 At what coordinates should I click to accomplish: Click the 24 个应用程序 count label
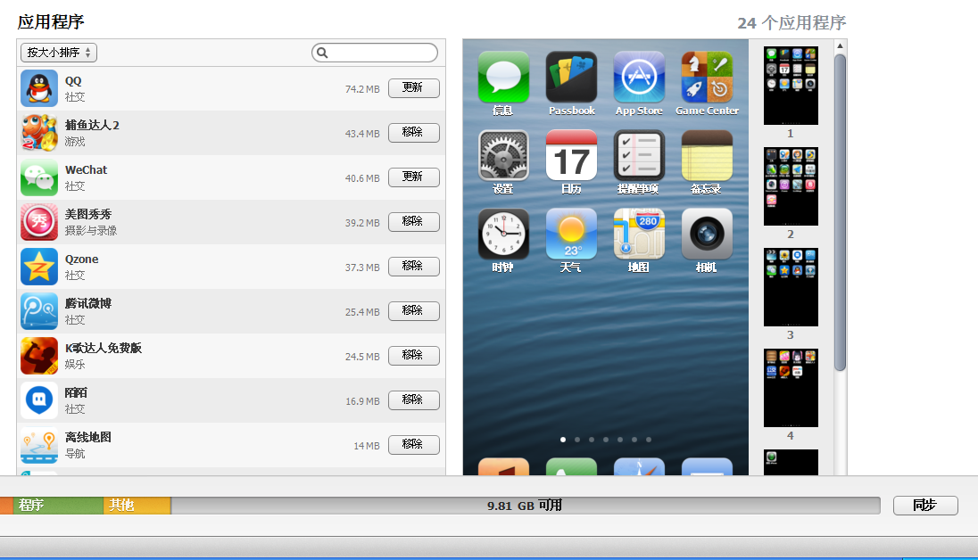point(792,23)
